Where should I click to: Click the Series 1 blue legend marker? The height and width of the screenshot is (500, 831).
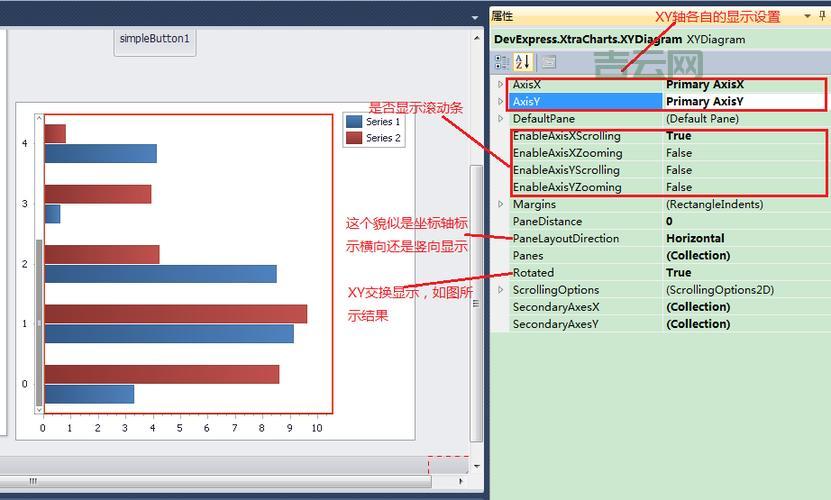click(354, 122)
